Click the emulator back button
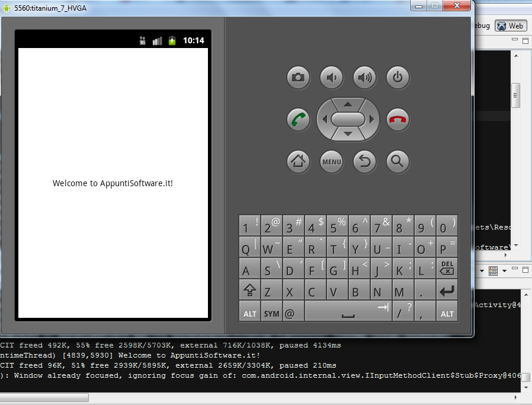Image resolution: width=532 pixels, height=405 pixels. tap(365, 162)
